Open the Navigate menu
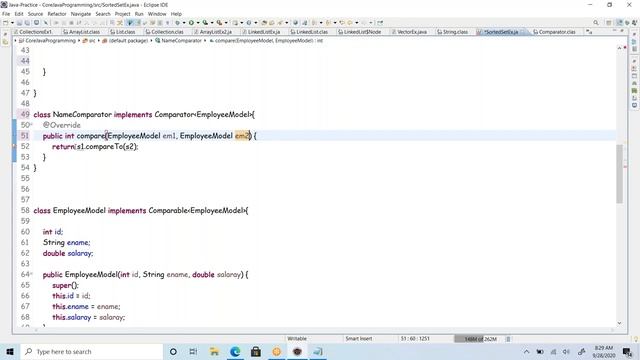Screen dimensions: 640x360 [x=81, y=14]
